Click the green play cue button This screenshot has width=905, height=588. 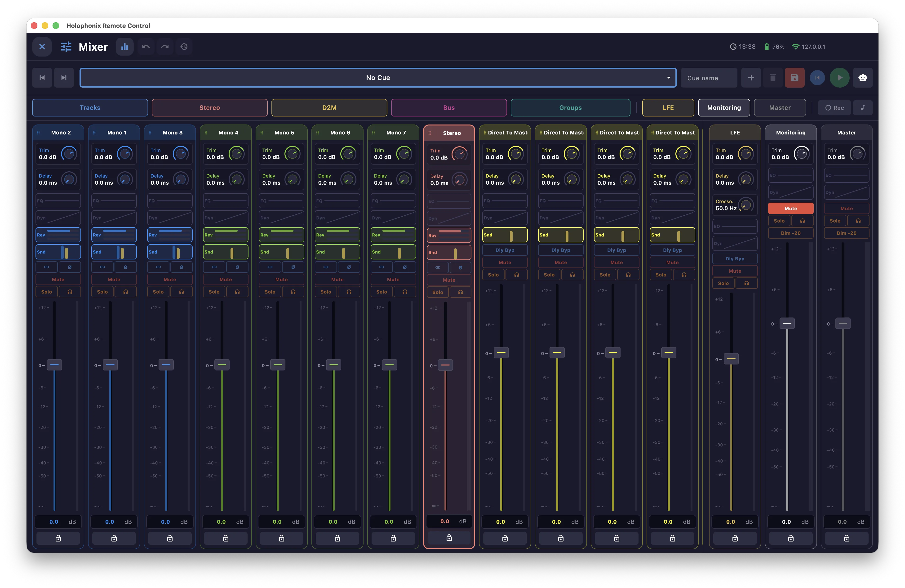click(840, 78)
